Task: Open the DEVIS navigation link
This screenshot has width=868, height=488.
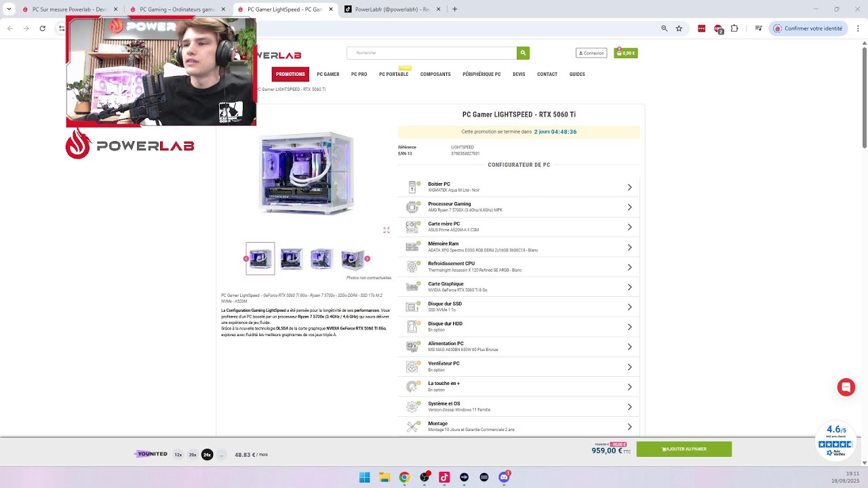Action: point(519,74)
